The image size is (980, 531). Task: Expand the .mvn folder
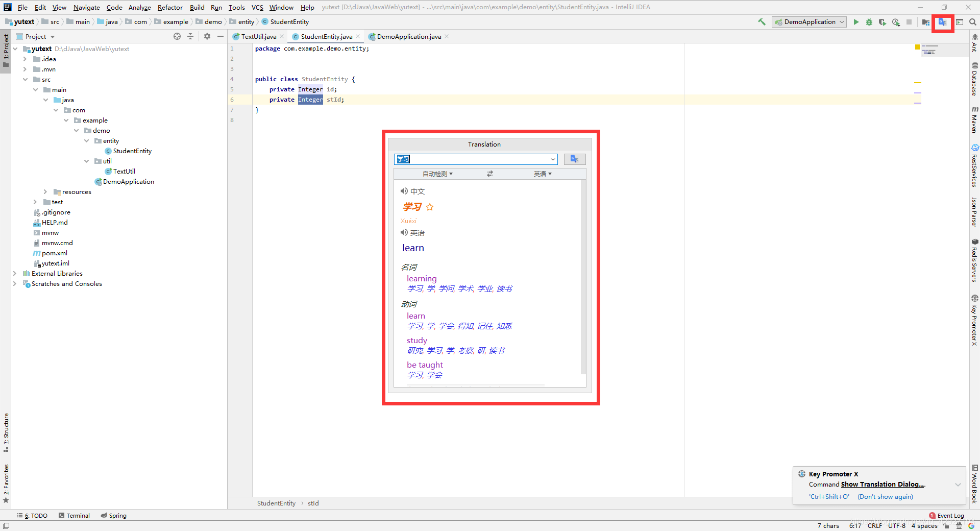click(x=25, y=69)
